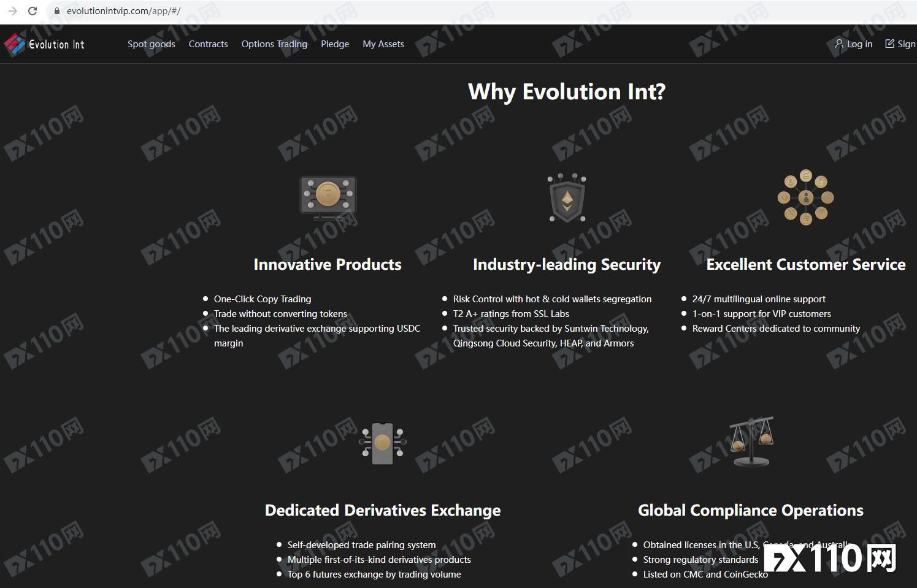Screen dimensions: 917x588
Task: Go forward with the browser arrow
Action: (12, 11)
